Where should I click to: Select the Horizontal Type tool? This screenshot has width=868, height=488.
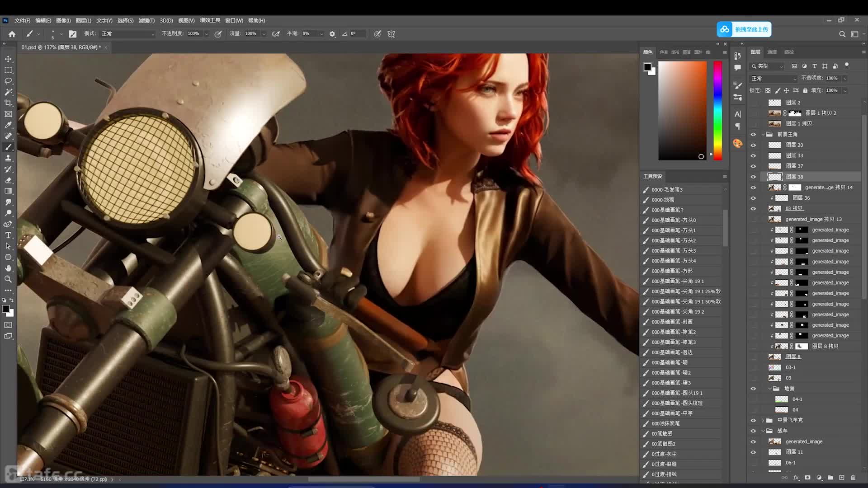coord(8,235)
